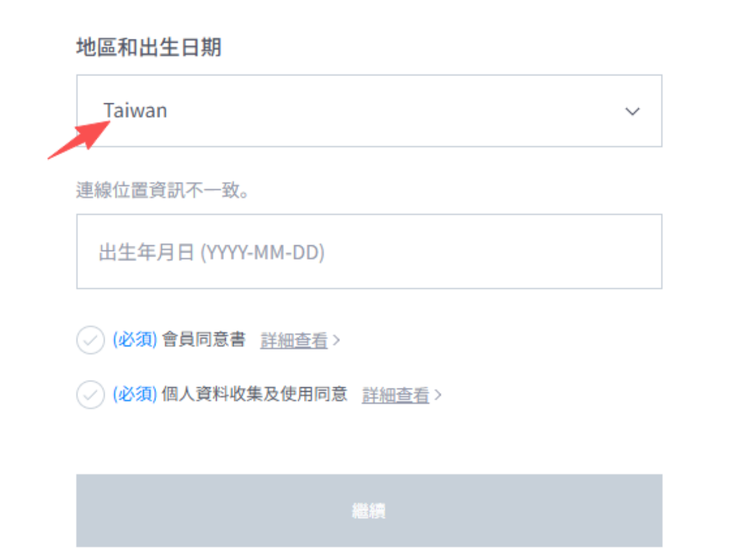Check the 會員同意書 agreement circle

tap(90, 340)
